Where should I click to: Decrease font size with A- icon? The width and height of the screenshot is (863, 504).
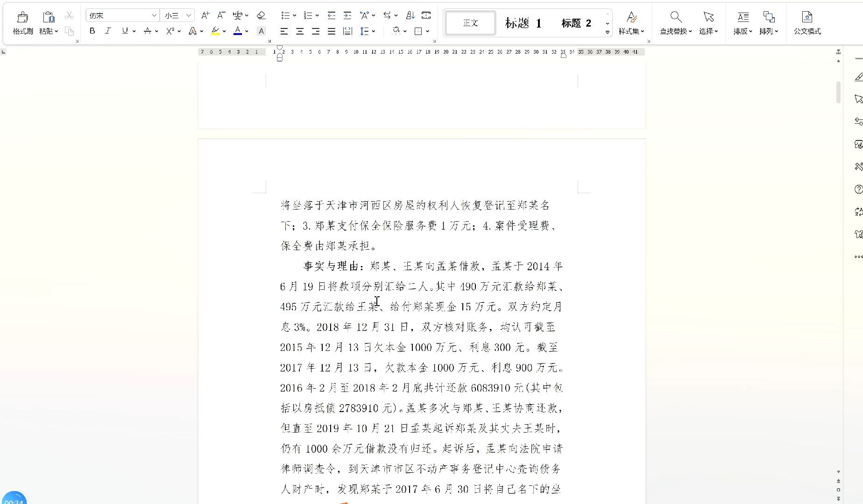[221, 15]
